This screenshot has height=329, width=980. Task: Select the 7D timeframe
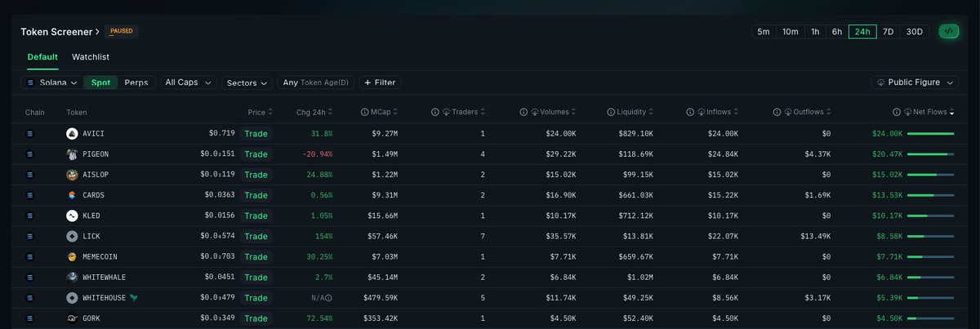(x=888, y=32)
